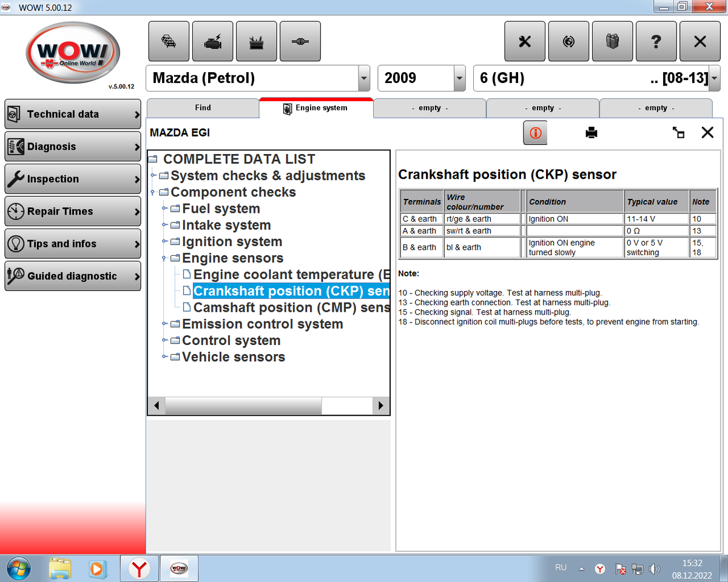Open the online update icon

point(568,41)
